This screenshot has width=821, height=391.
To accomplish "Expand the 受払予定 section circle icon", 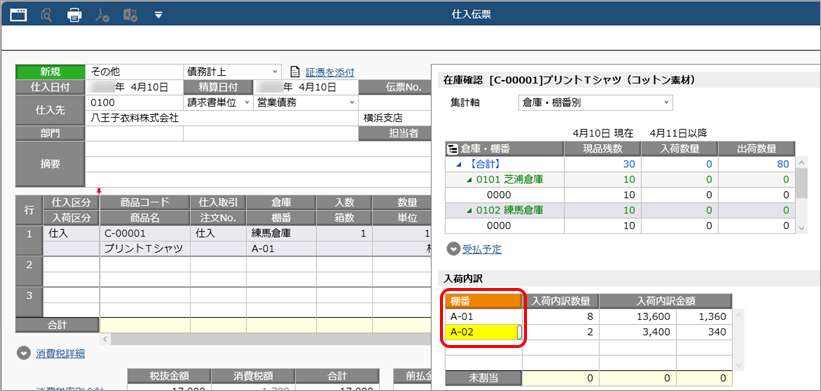I will (x=453, y=249).
